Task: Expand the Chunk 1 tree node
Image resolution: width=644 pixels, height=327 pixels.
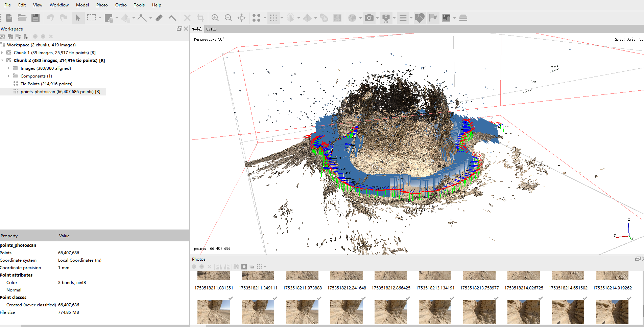Action: [2, 53]
